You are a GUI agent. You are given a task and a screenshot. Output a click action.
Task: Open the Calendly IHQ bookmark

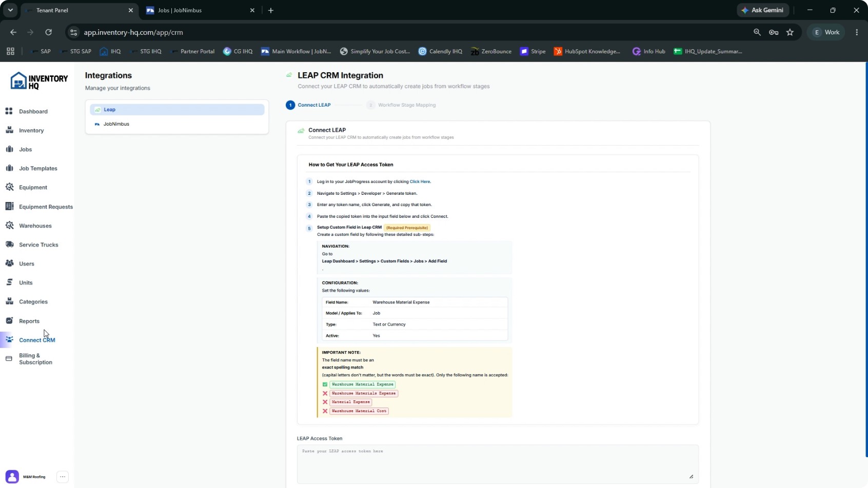pos(441,51)
